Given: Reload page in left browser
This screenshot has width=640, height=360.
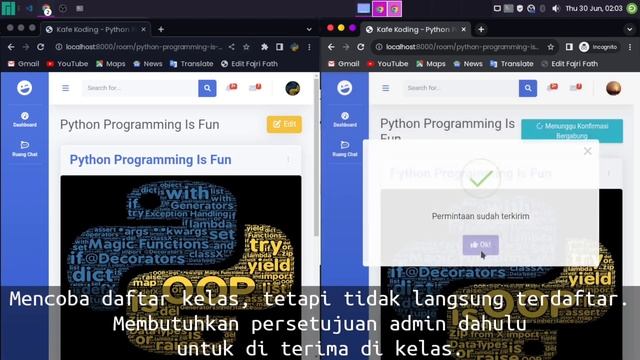Looking at the screenshot, I should [x=40, y=47].
